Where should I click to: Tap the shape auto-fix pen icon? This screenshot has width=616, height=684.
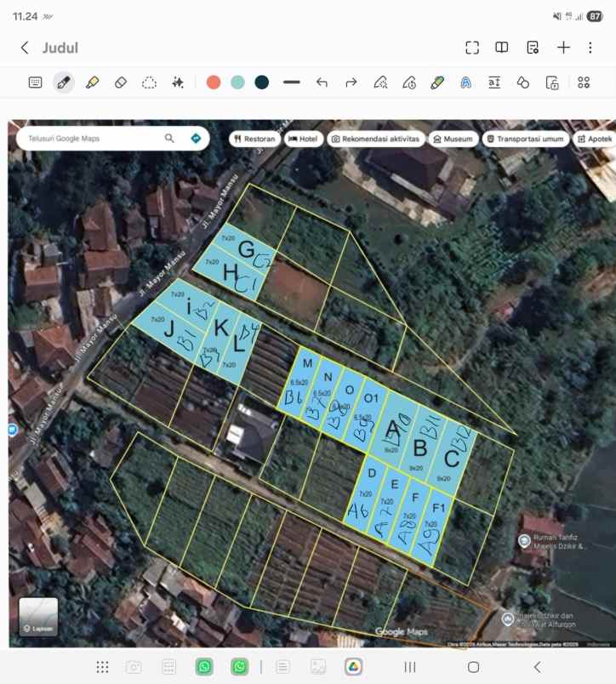coord(380,83)
